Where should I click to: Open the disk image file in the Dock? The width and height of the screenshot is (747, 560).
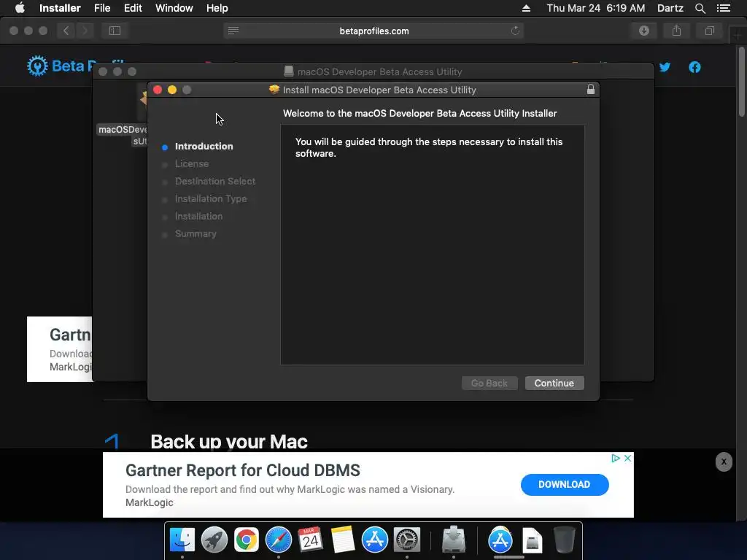[532, 540]
